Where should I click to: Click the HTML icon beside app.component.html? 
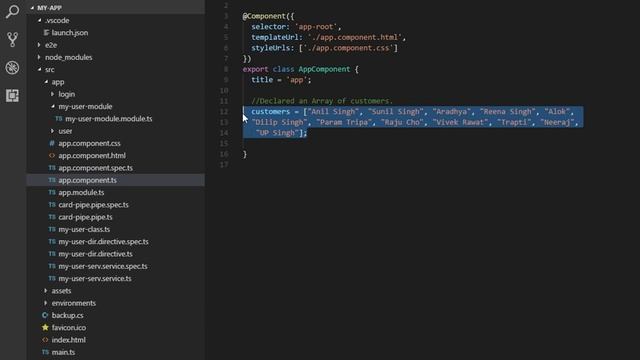point(52,156)
